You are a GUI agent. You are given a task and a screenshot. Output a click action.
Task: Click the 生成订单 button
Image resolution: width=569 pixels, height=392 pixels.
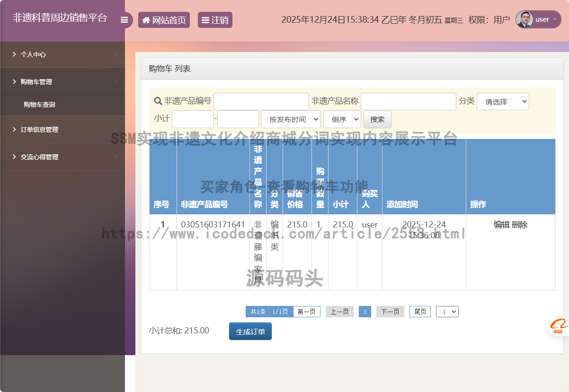tap(250, 331)
